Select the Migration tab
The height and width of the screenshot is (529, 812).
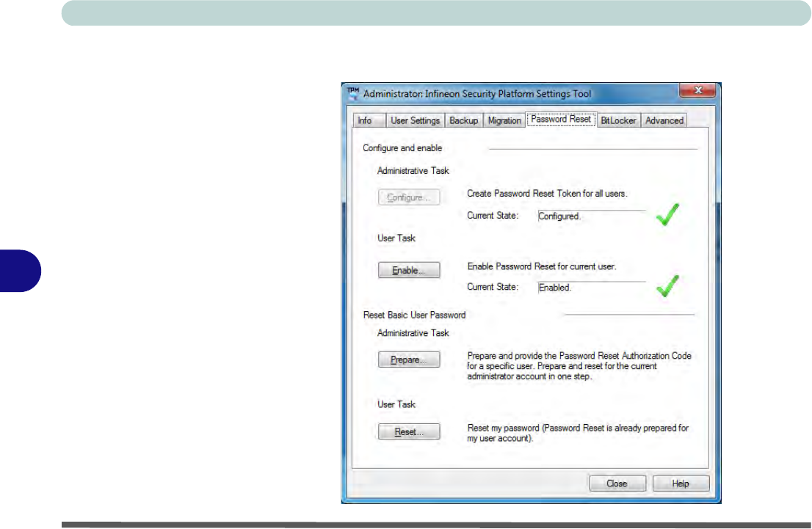coord(504,120)
